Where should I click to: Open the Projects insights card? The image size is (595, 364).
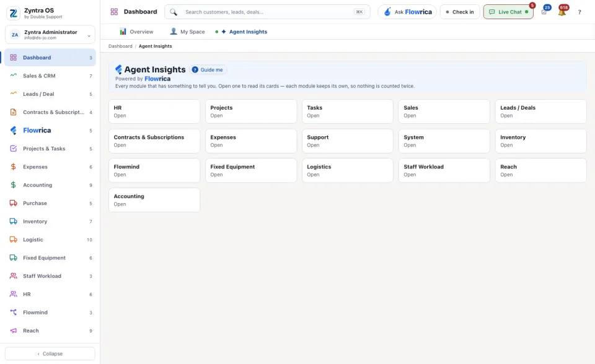[x=251, y=111]
